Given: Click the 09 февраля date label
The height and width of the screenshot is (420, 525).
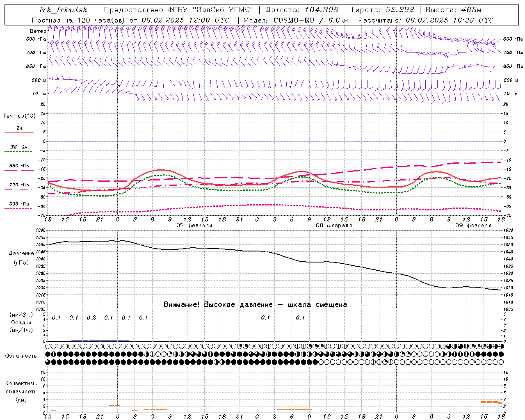Looking at the screenshot, I should tap(473, 226).
